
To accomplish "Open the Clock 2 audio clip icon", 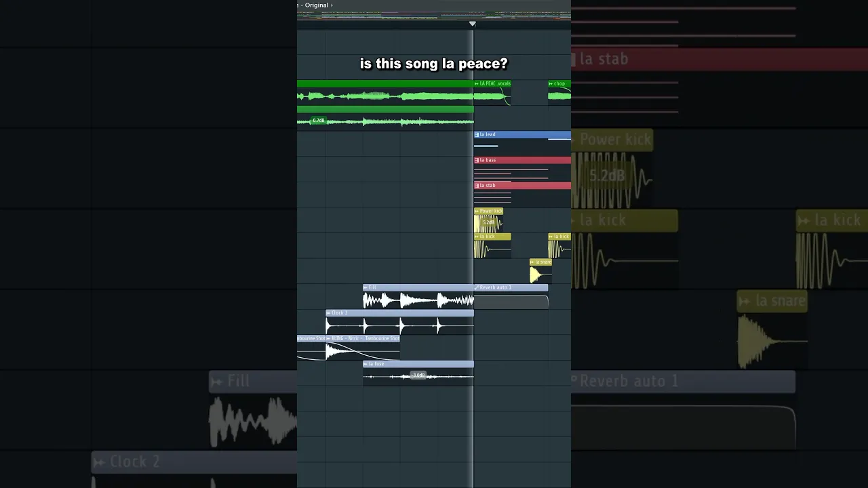I will click(329, 313).
